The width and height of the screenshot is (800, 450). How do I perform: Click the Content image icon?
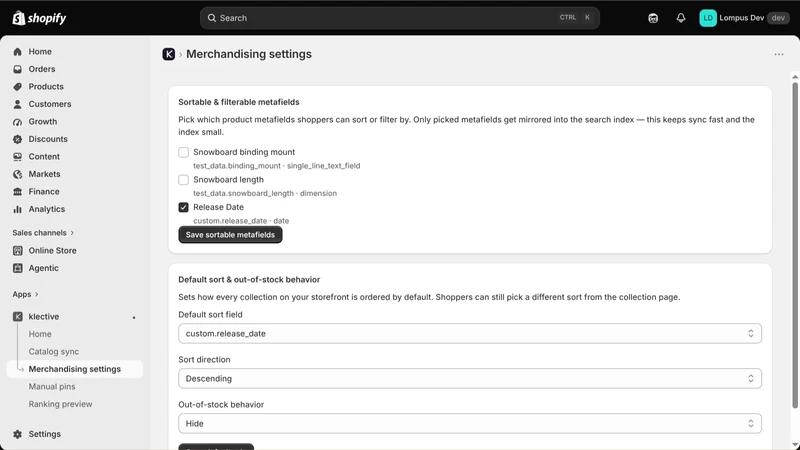[17, 157]
